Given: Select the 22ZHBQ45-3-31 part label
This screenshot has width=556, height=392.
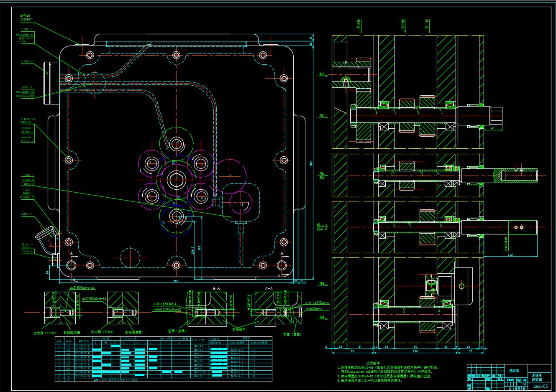Looking at the screenshot, I should coord(82,288).
